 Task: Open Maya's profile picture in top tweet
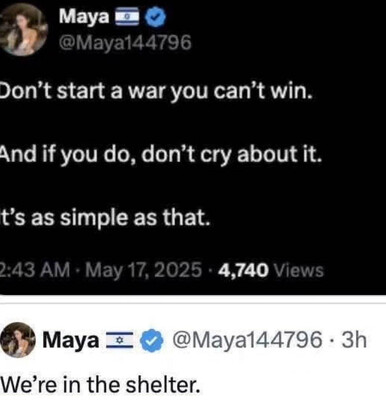pos(23,29)
